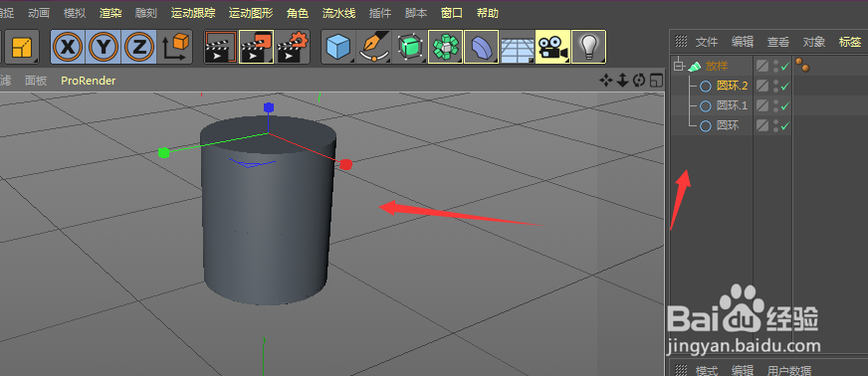Open the Floor environment objects icon

click(517, 47)
